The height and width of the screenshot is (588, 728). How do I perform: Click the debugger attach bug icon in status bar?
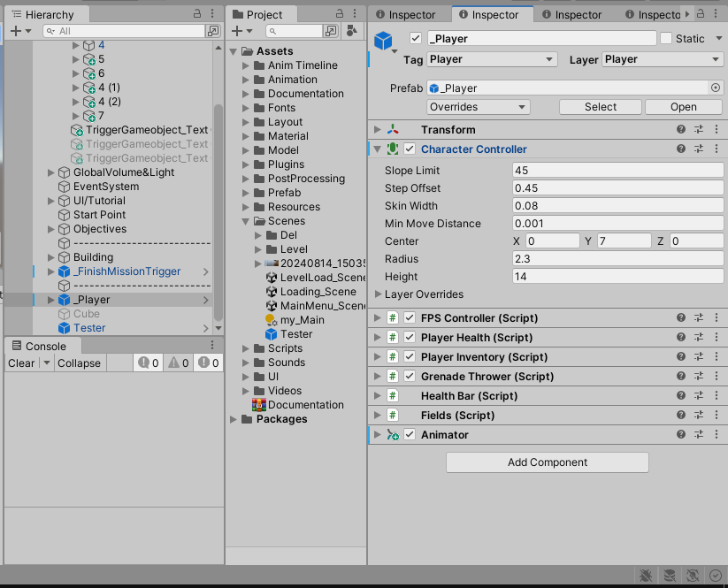(x=645, y=576)
